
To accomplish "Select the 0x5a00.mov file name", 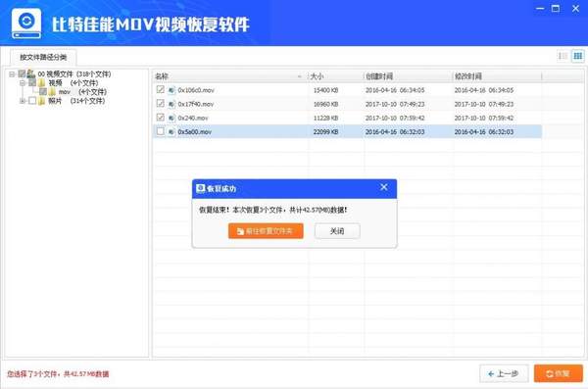I will [195, 131].
